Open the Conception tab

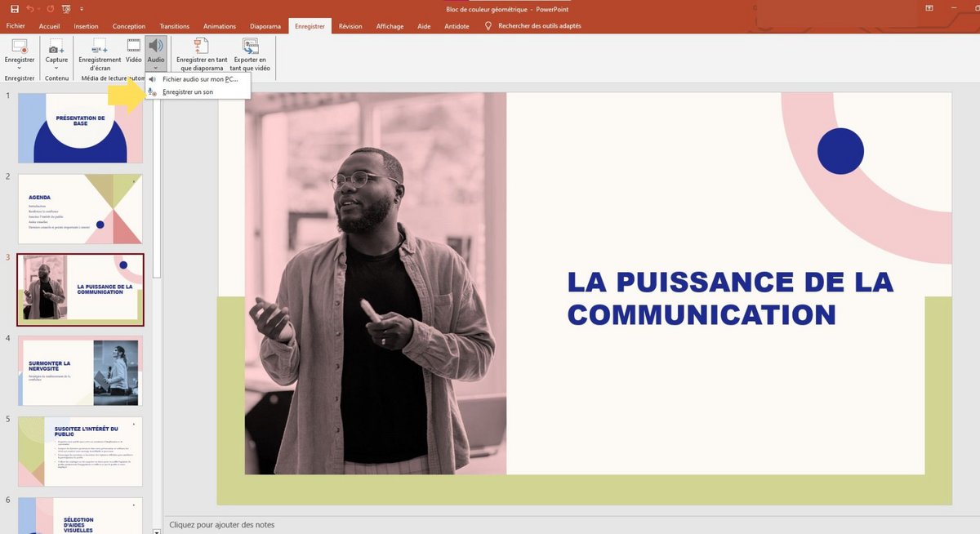(128, 26)
